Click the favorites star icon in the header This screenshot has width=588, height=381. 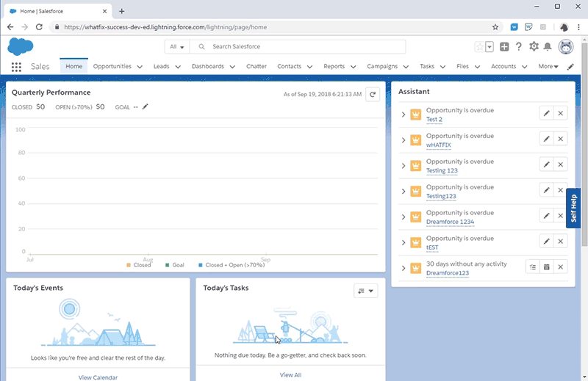pos(480,47)
